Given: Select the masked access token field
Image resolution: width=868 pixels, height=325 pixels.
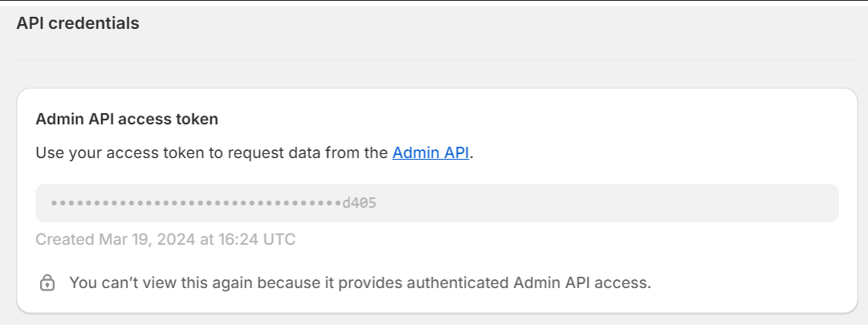Looking at the screenshot, I should (x=437, y=203).
